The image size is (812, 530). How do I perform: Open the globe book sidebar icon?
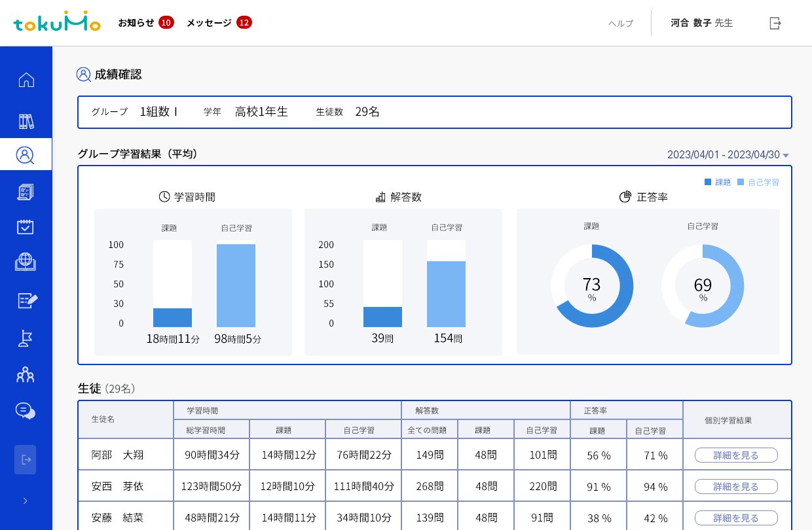click(x=26, y=262)
